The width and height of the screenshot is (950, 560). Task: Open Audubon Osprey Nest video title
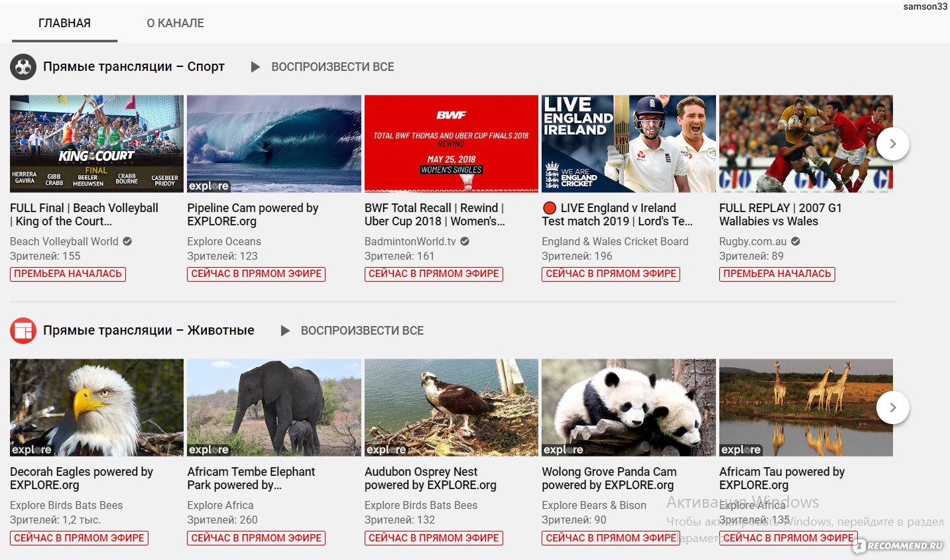pos(430,478)
